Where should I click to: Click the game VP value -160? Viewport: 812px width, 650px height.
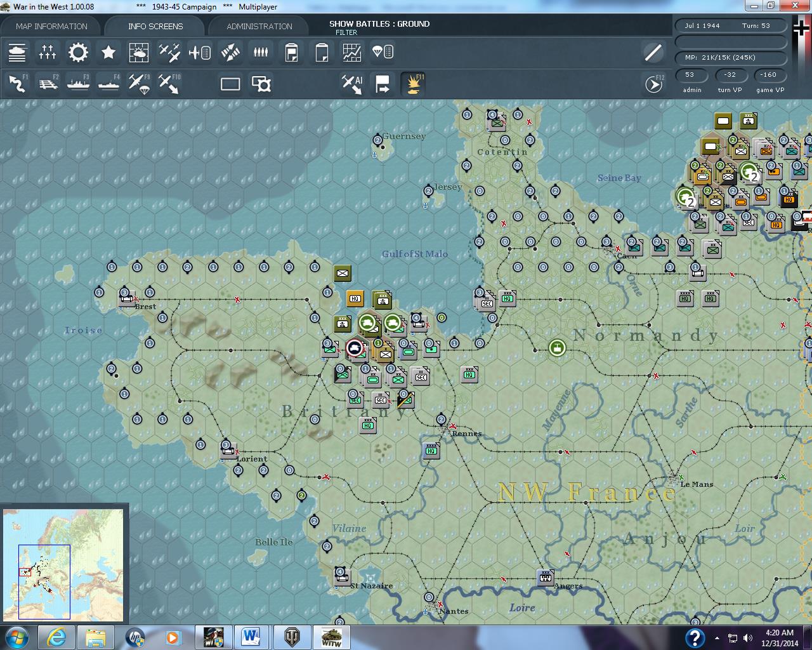(x=769, y=75)
